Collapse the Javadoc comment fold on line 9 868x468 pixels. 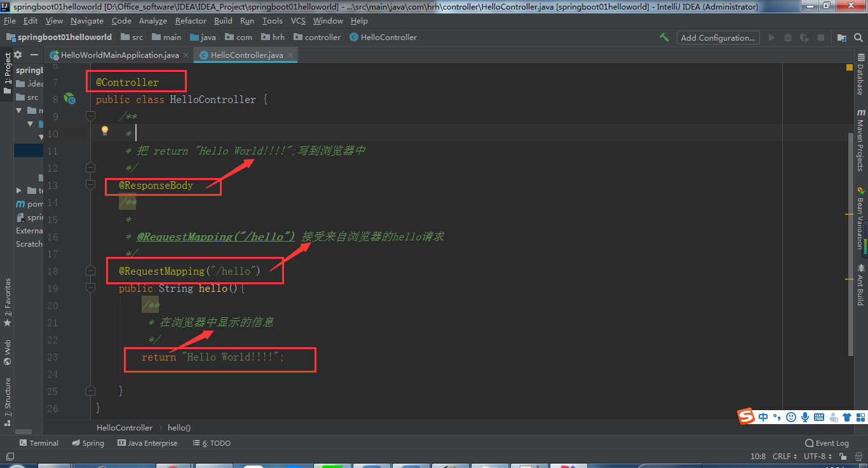point(90,116)
